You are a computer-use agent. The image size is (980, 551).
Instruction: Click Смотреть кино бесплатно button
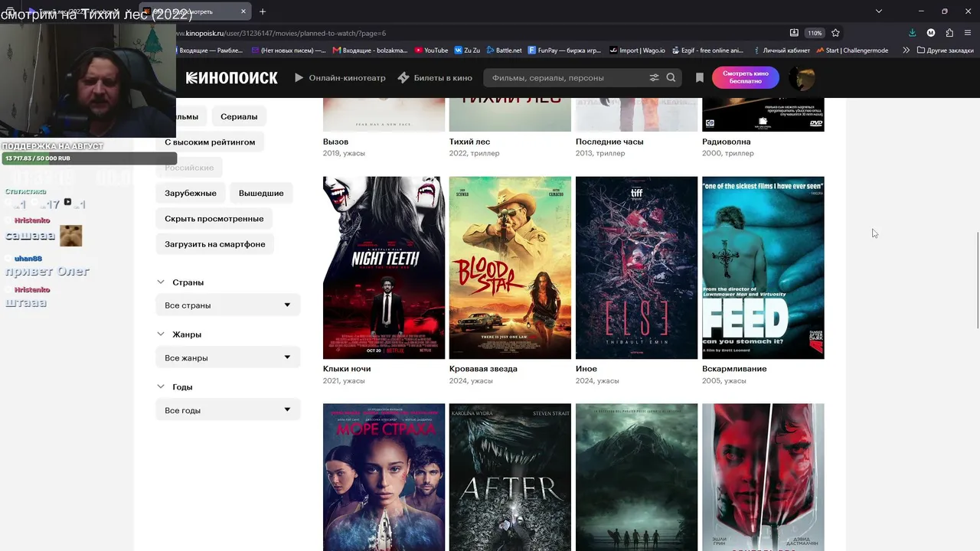746,78
